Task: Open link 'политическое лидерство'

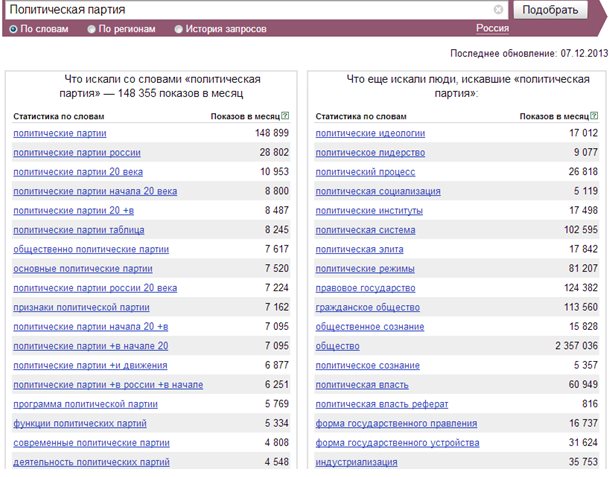Action: (370, 152)
